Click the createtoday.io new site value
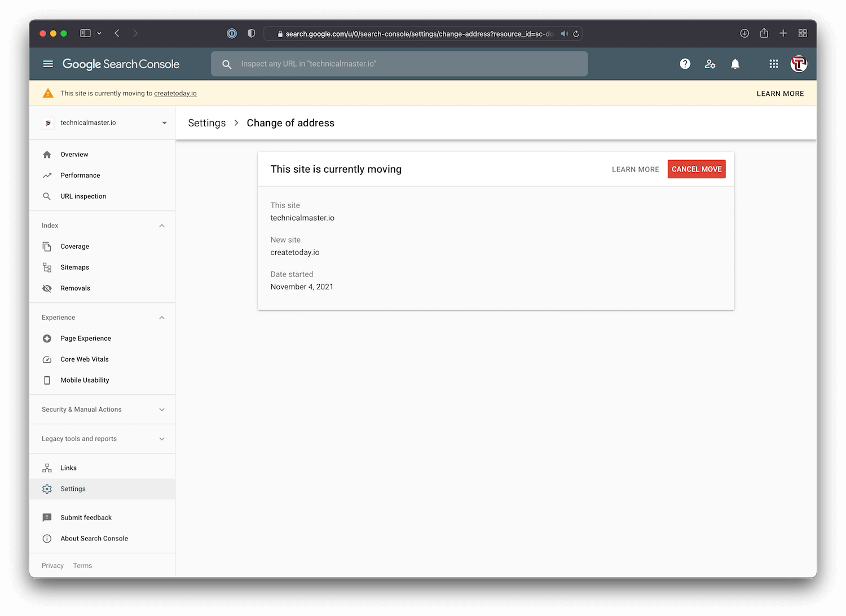Image resolution: width=846 pixels, height=616 pixels. tap(295, 253)
